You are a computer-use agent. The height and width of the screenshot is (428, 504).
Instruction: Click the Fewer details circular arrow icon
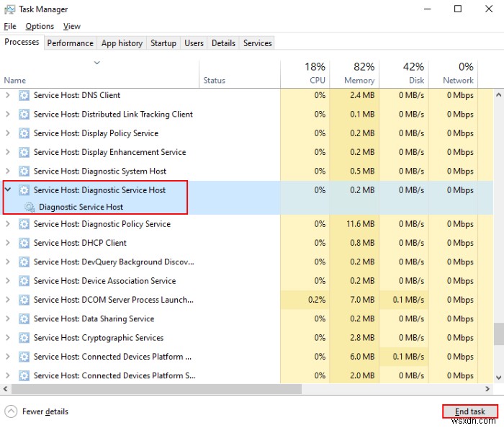(x=11, y=411)
